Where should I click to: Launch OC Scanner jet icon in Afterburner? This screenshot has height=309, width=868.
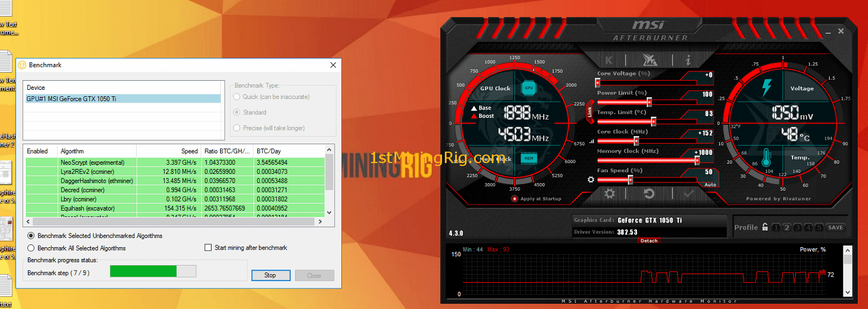tap(650, 60)
